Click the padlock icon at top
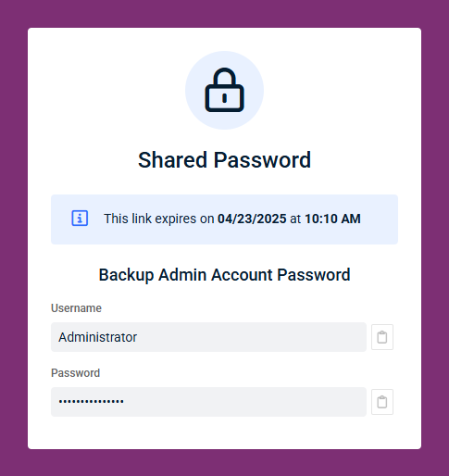The width and height of the screenshot is (449, 476). (224, 90)
